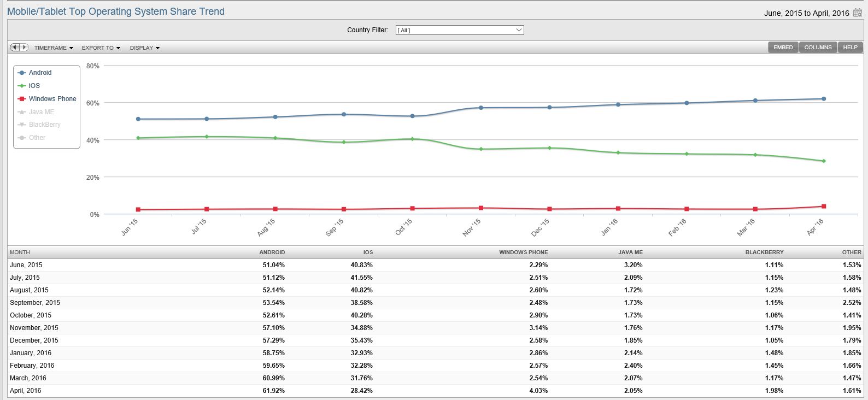Click Windows Phone's November '15 data point
868x400 pixels.
pos(481,208)
